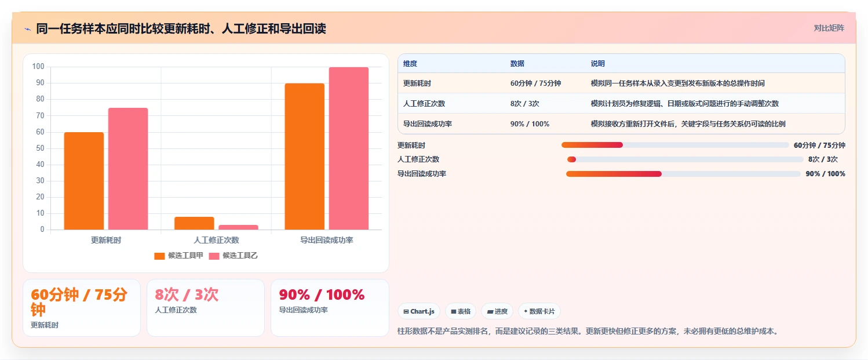Image resolution: width=868 pixels, height=360 pixels.
Task: Click the 导出回读成功率 cell in the table
Action: [x=428, y=124]
